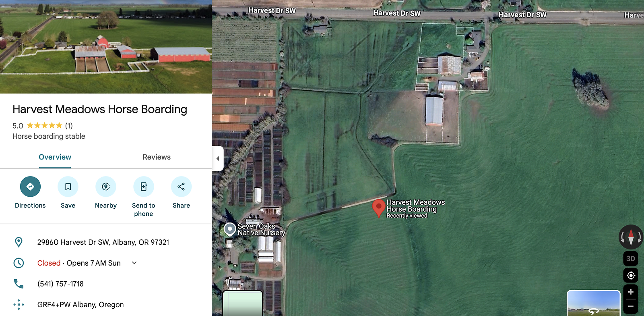Click the phone icon beside (541) 757-1718
644x316 pixels.
[19, 284]
